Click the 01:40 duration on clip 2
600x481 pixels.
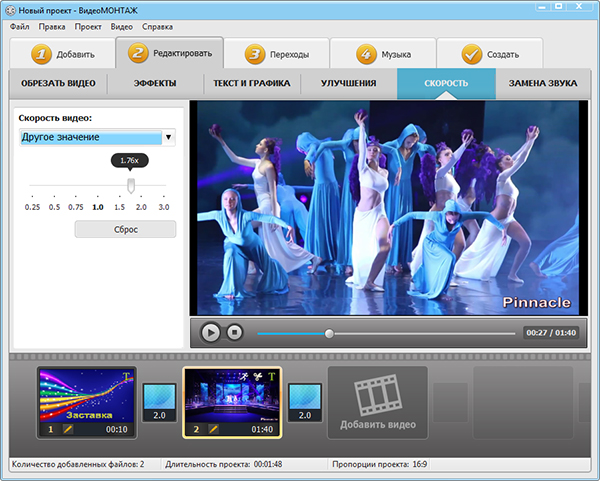pos(262,429)
